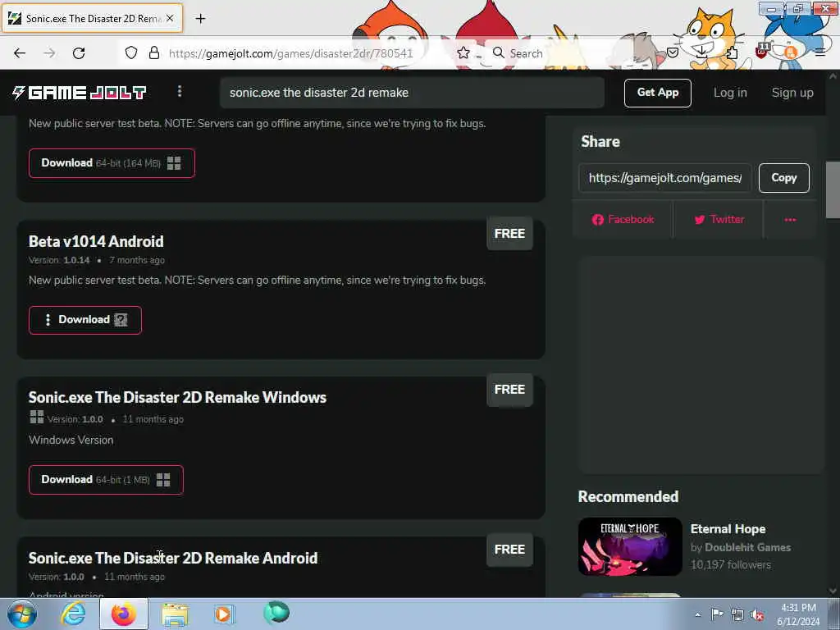The width and height of the screenshot is (840, 630).
Task: Show hidden system tray icons
Action: pos(697,614)
